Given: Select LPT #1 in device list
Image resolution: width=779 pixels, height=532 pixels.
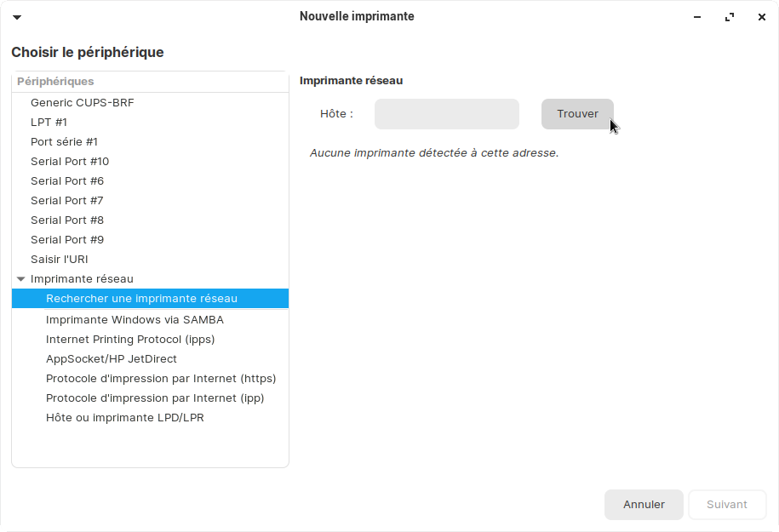Looking at the screenshot, I should [x=49, y=123].
